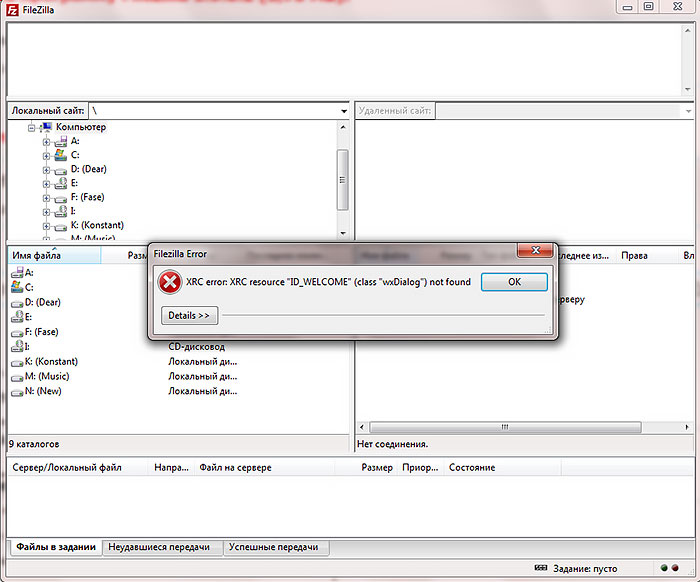Select the I: CD drive icon in file list
The height and width of the screenshot is (582, 700).
(x=16, y=346)
